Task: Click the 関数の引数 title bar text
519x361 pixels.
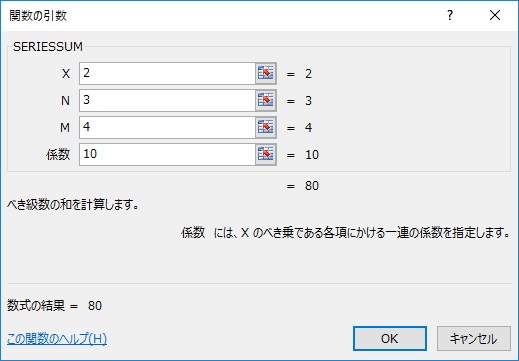Action: 38,16
